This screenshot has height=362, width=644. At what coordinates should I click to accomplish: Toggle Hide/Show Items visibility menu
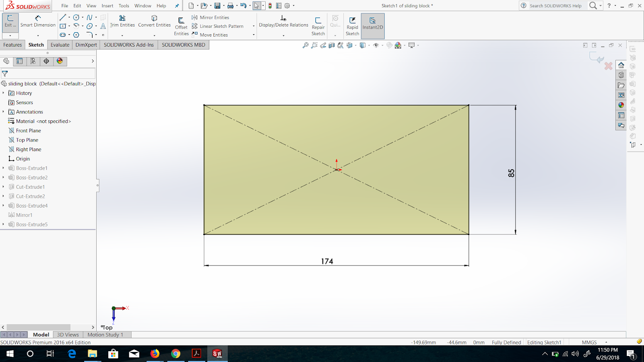(377, 45)
